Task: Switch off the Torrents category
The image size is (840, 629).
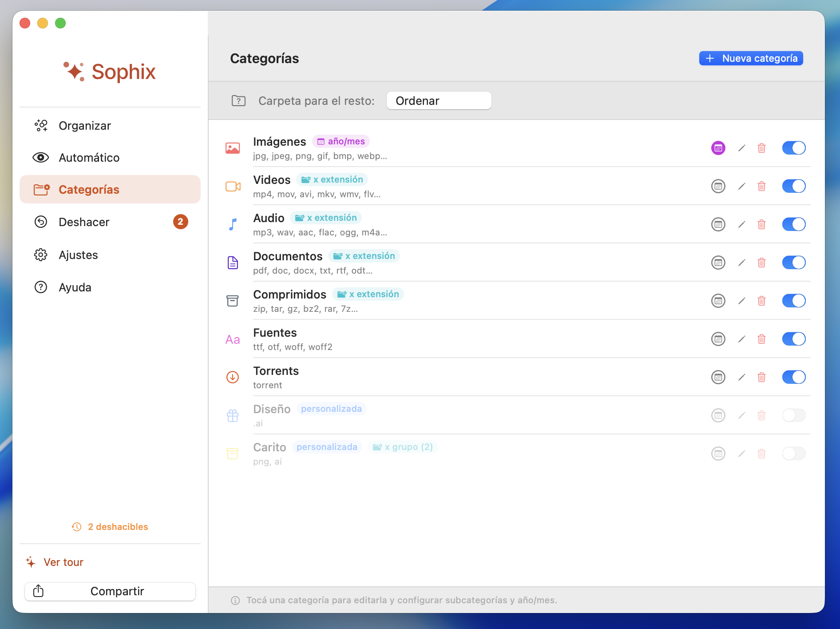Action: point(794,377)
